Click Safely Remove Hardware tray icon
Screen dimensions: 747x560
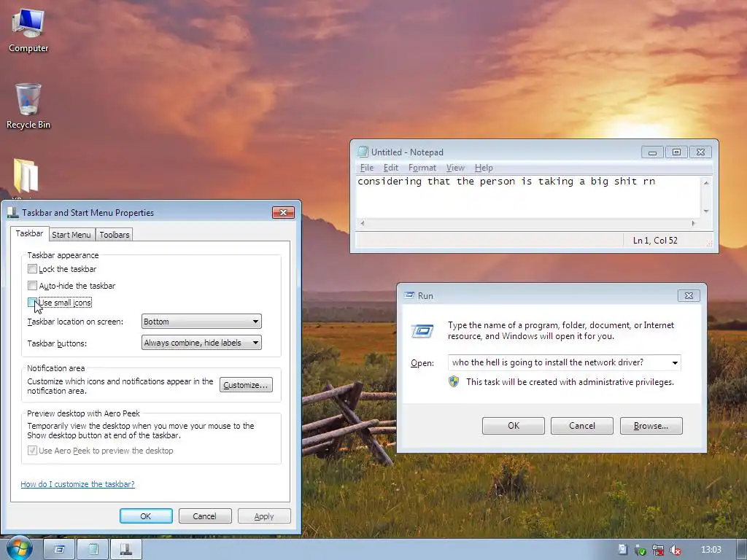pos(640,550)
